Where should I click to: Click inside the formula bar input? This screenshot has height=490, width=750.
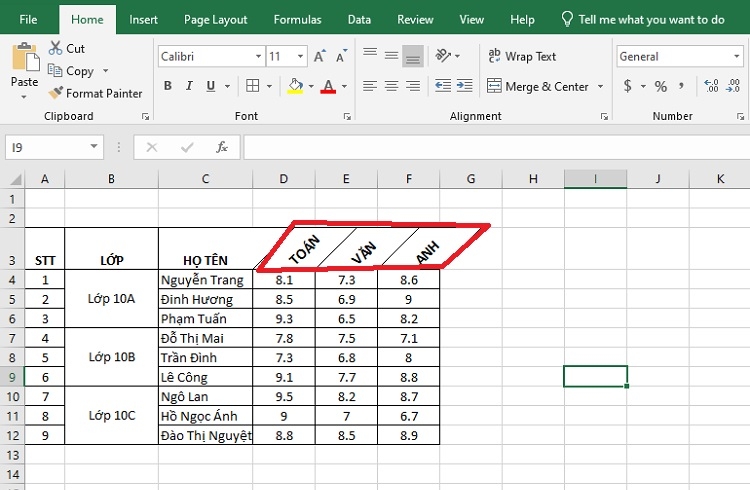[496, 147]
